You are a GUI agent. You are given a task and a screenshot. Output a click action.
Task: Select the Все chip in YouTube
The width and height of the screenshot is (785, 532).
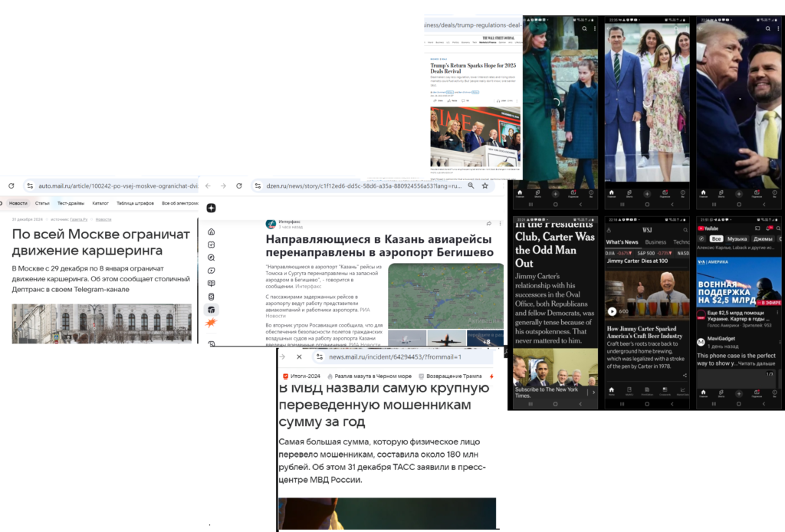717,238
